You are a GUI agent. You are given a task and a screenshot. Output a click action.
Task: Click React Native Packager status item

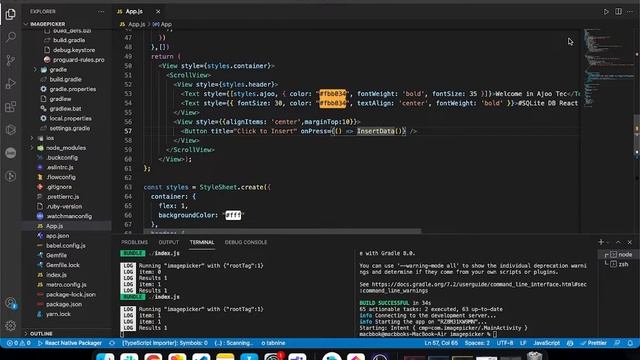point(69,343)
